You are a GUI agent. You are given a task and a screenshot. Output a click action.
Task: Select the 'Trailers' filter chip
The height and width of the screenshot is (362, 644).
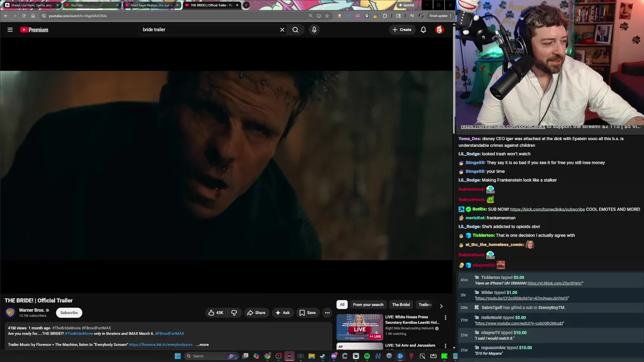pyautogui.click(x=425, y=305)
